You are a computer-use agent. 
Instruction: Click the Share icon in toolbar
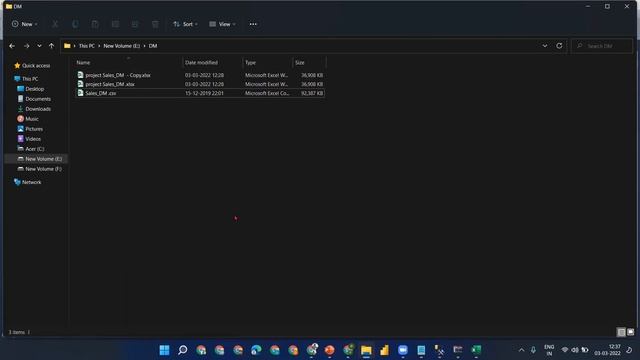pos(135,24)
